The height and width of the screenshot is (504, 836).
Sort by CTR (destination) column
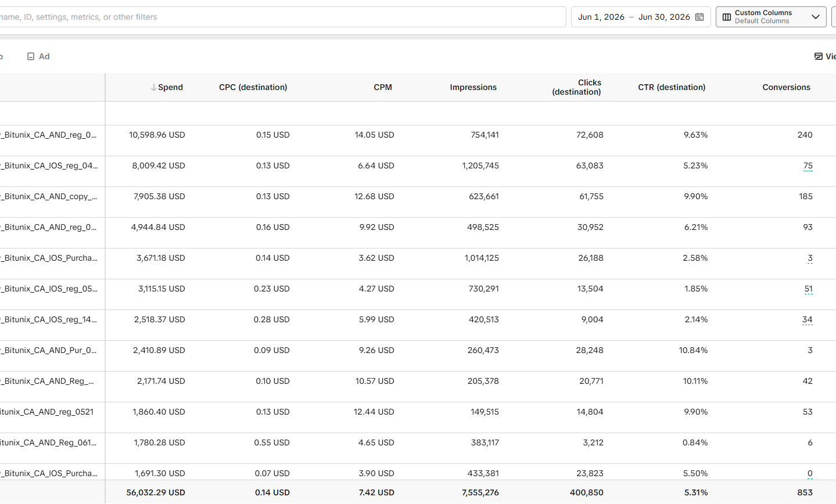pyautogui.click(x=672, y=87)
